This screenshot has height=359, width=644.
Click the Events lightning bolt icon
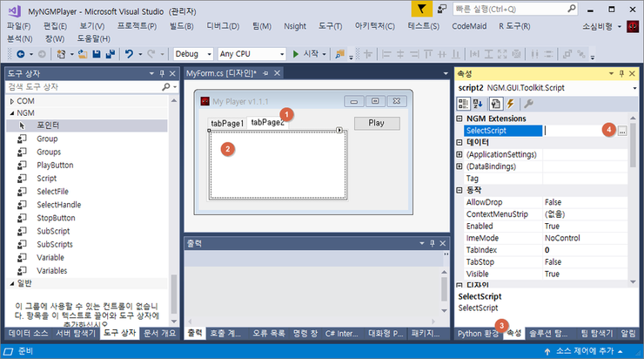pyautogui.click(x=511, y=104)
